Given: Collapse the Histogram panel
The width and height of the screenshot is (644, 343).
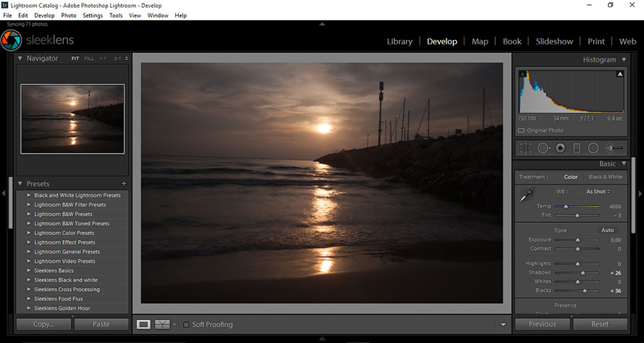Looking at the screenshot, I should (x=624, y=60).
